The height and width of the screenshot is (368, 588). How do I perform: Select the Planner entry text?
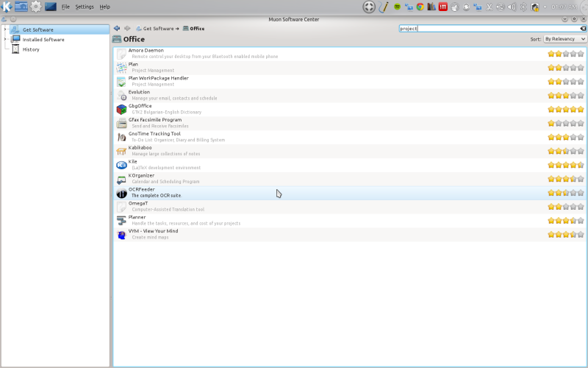(x=137, y=217)
